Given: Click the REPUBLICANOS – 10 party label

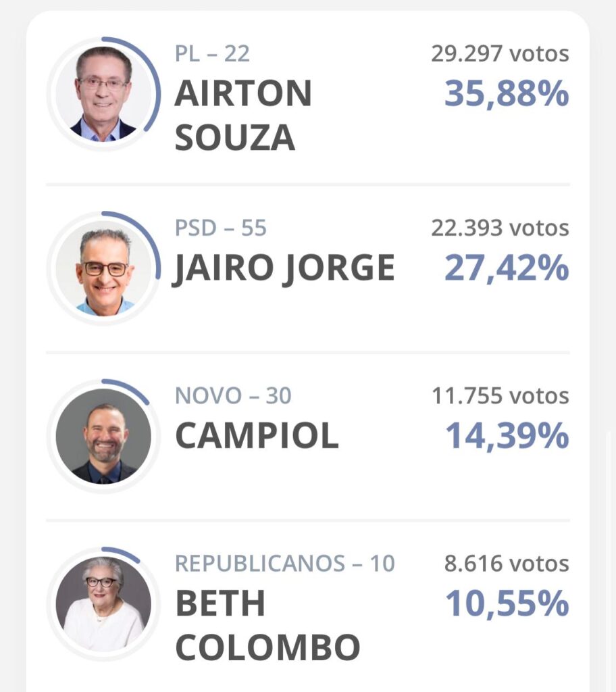Looking at the screenshot, I should click(x=285, y=564).
